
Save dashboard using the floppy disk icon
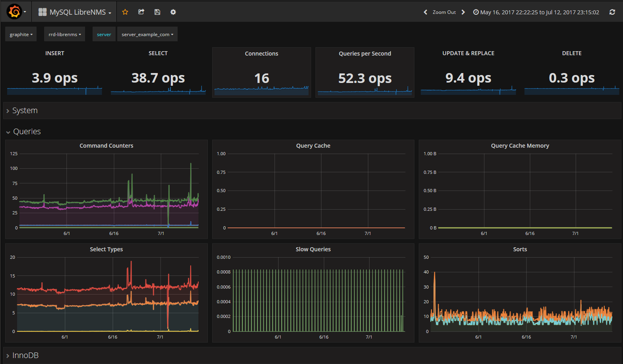coord(157,12)
